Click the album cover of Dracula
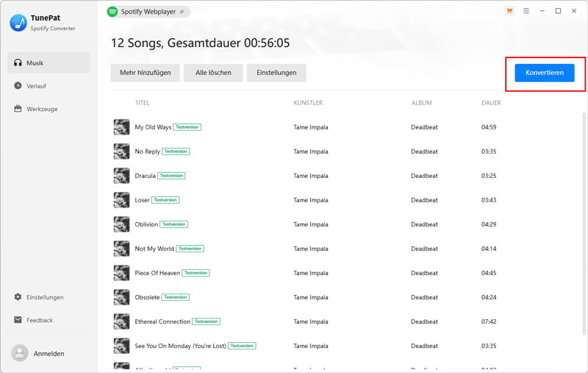The image size is (588, 373). 121,176
